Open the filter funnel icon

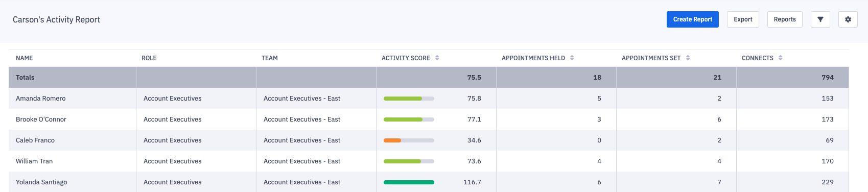(820, 19)
